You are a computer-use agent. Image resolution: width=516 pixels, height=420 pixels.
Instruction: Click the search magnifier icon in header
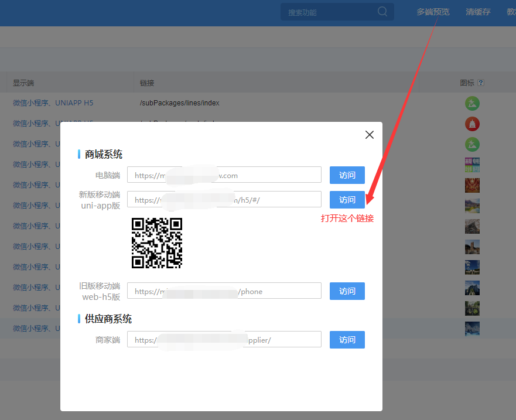coord(382,12)
